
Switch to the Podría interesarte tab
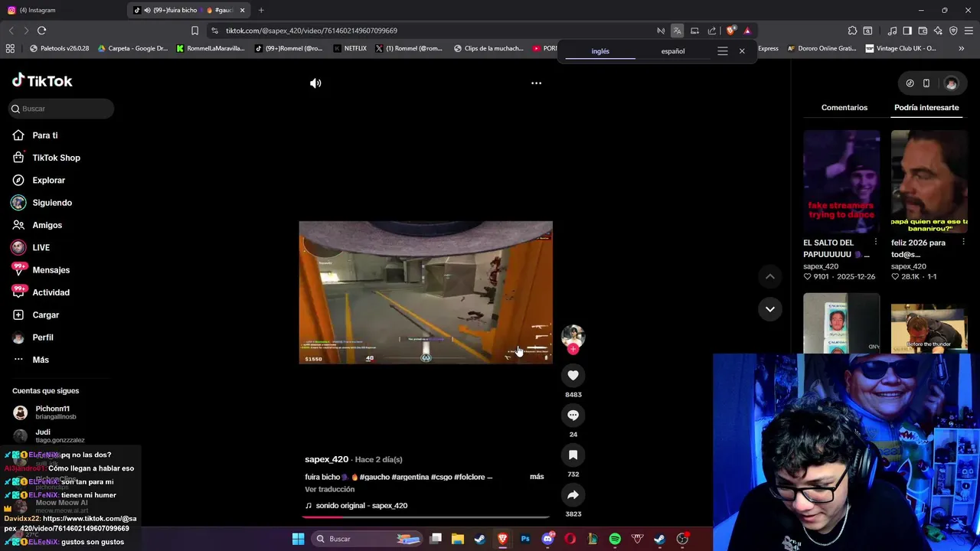926,107
